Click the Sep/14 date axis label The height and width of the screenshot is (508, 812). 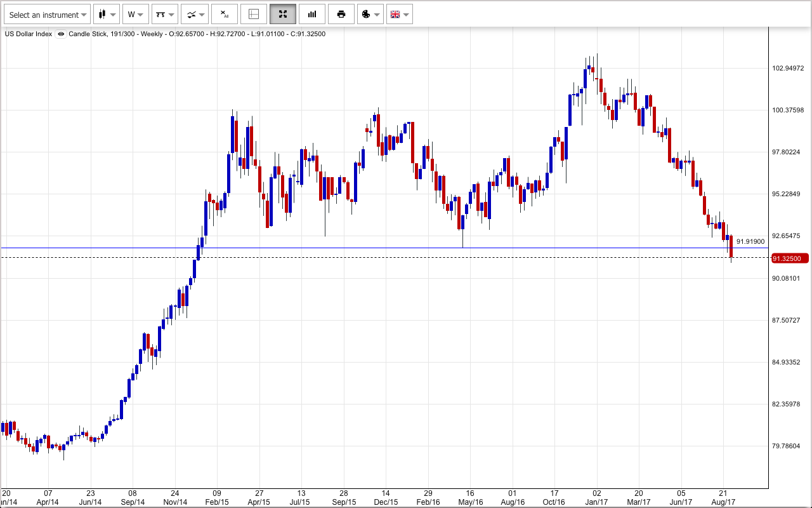click(133, 502)
